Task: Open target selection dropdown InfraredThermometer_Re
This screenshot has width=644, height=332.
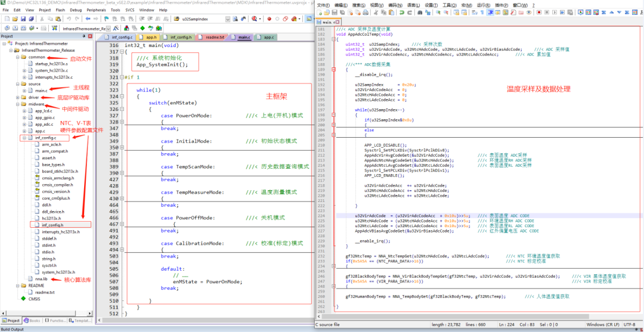Action: pyautogui.click(x=109, y=29)
